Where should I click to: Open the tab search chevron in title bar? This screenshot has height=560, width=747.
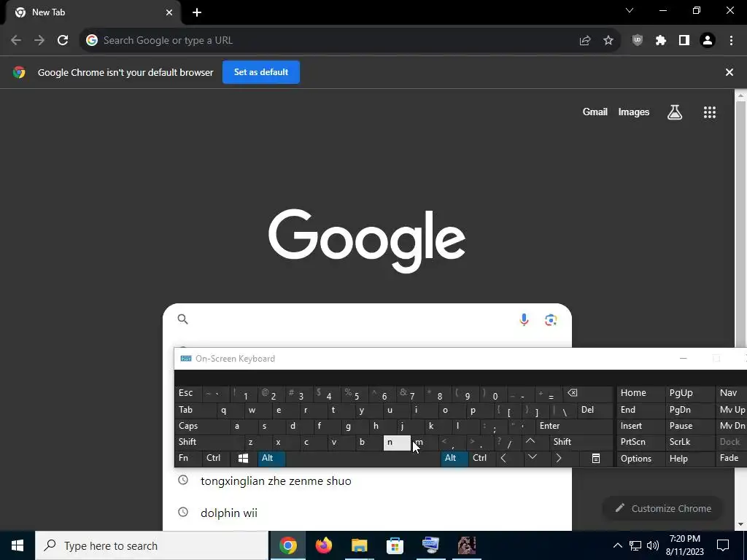(630, 10)
